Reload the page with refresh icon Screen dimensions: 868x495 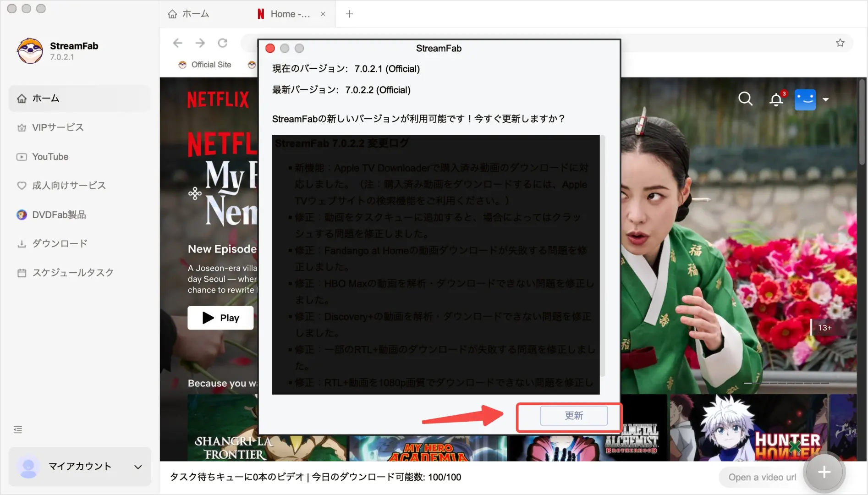click(223, 43)
